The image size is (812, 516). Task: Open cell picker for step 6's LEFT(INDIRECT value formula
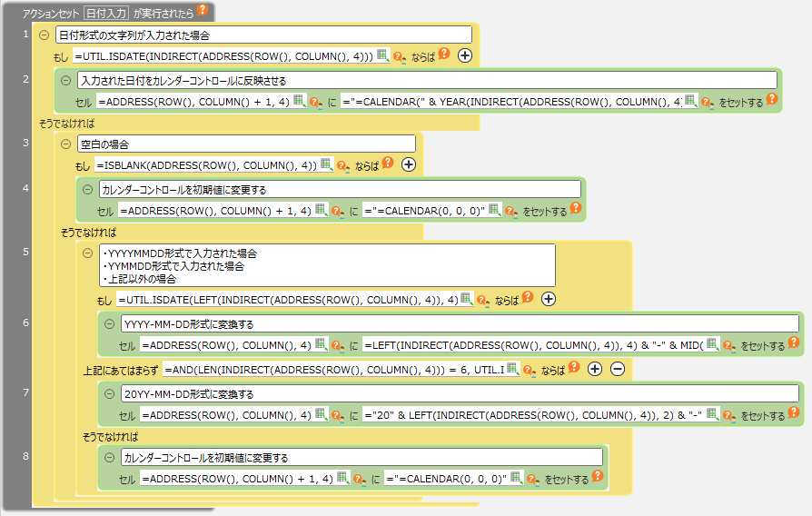713,344
